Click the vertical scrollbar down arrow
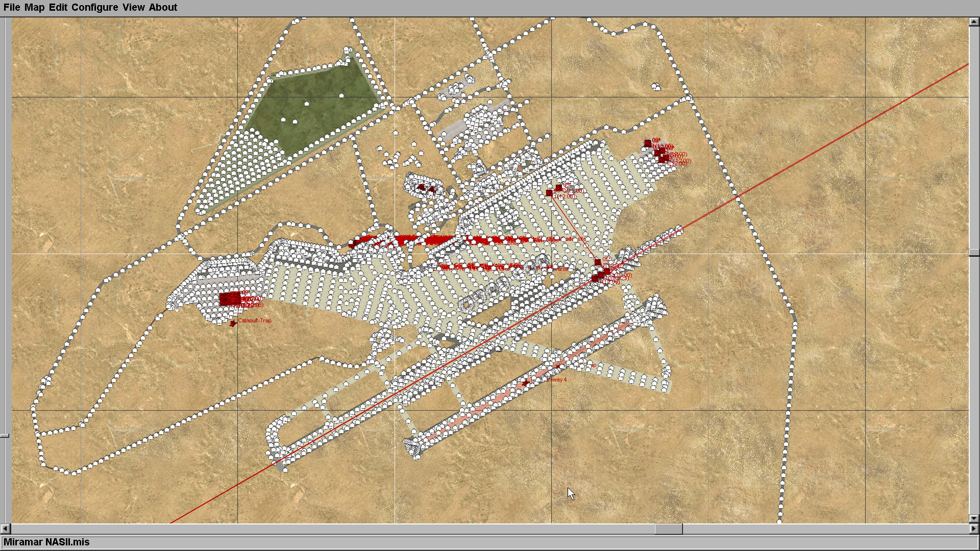 pos(973,518)
